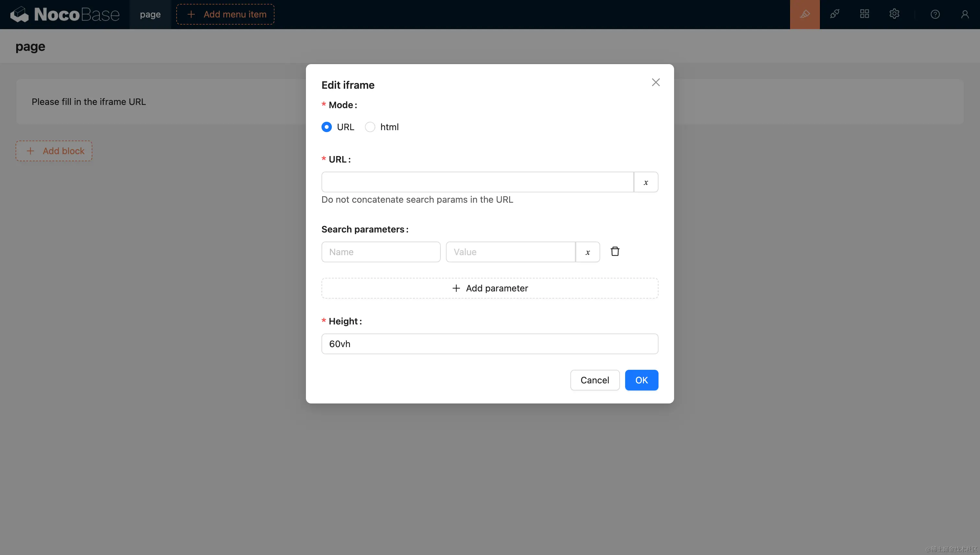Viewport: 980px width, 555px height.
Task: Open the plugin manager rocket icon
Action: pos(834,14)
